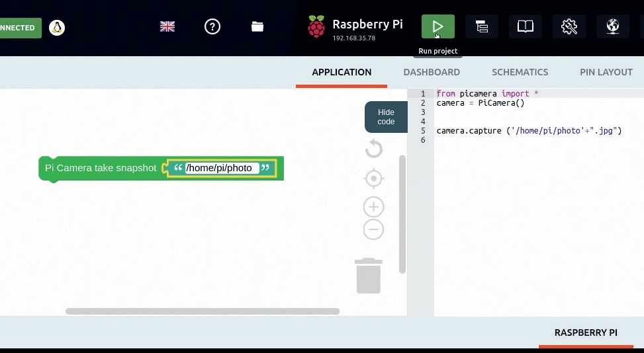Click the Run project tooltip label

tap(437, 51)
